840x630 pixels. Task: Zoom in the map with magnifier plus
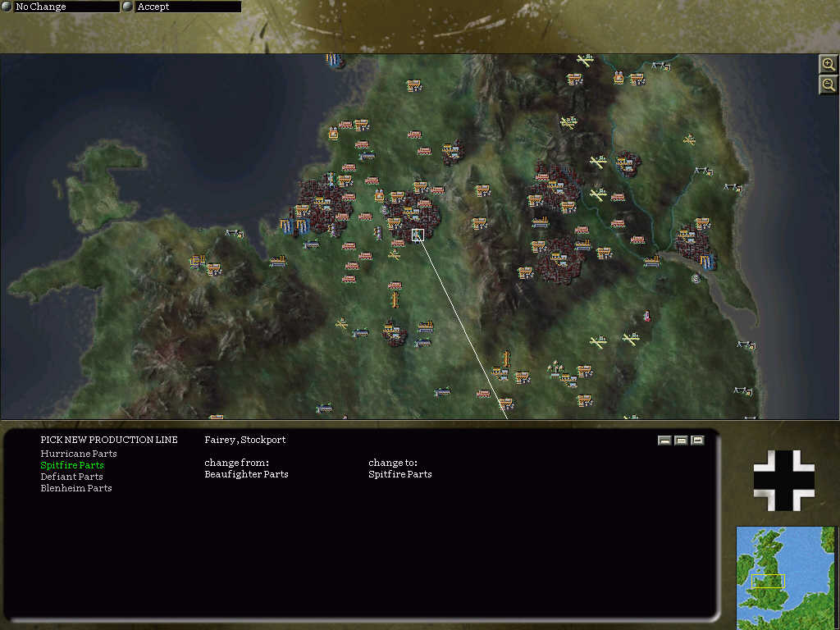coord(829,65)
